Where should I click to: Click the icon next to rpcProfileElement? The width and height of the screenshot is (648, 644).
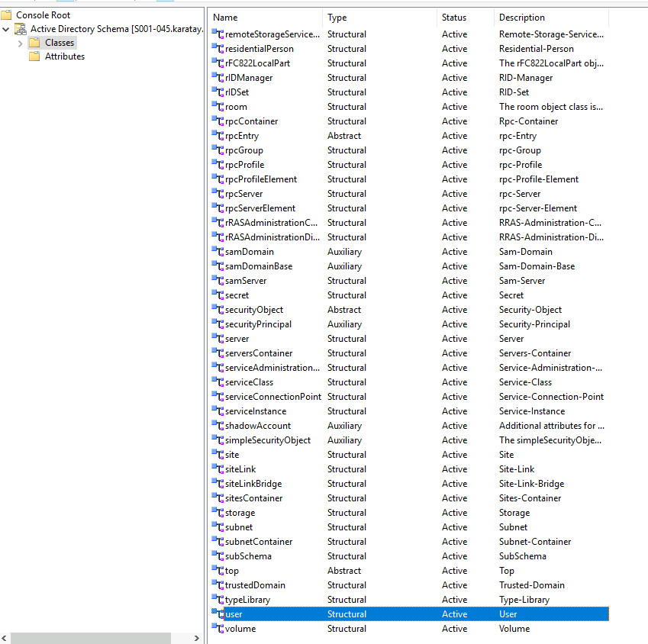[x=218, y=179]
